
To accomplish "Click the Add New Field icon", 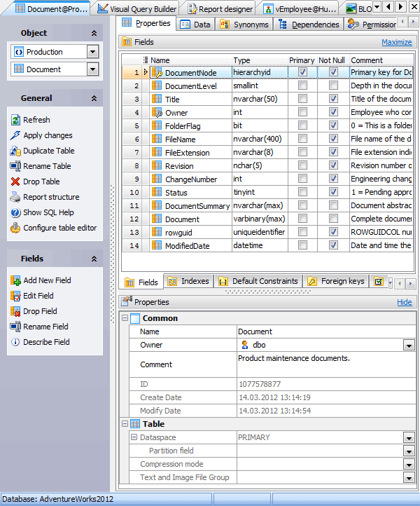I will [15, 280].
